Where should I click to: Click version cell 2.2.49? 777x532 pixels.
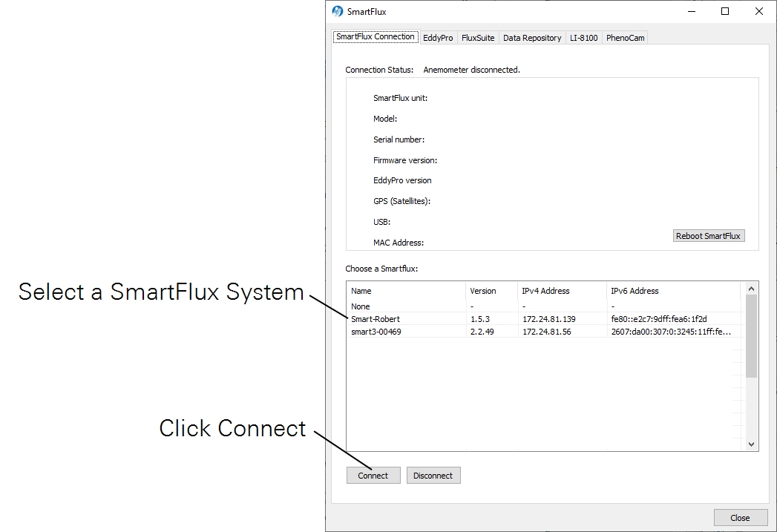pos(482,332)
